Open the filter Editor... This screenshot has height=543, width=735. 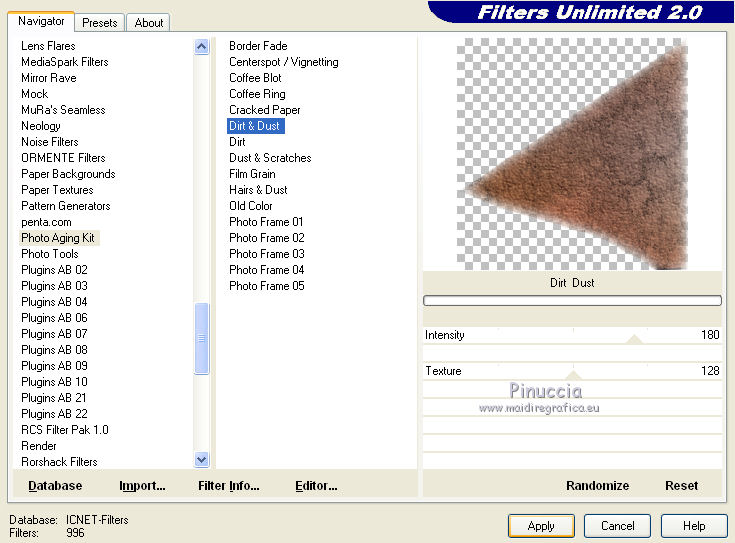[x=316, y=485]
